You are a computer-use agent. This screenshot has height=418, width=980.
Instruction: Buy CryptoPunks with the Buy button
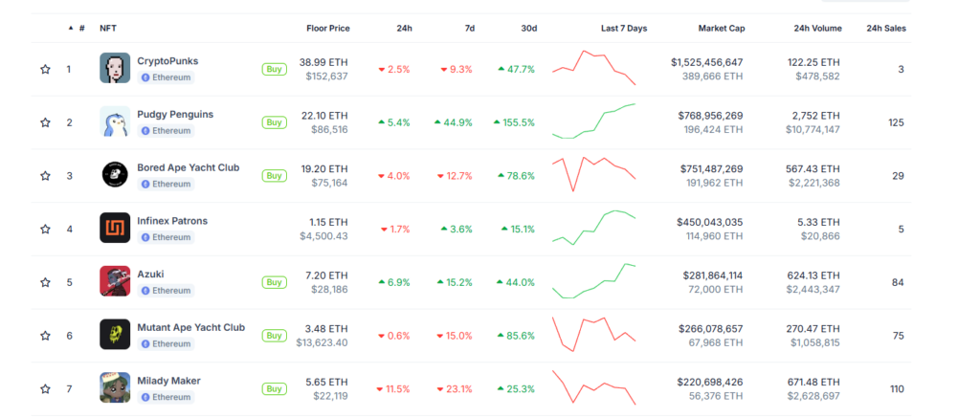[274, 70]
